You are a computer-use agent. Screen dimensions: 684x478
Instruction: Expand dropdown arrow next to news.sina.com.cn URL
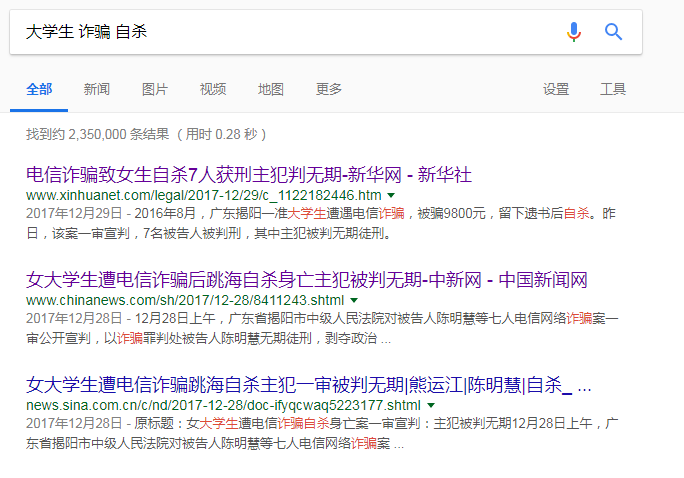tap(431, 406)
